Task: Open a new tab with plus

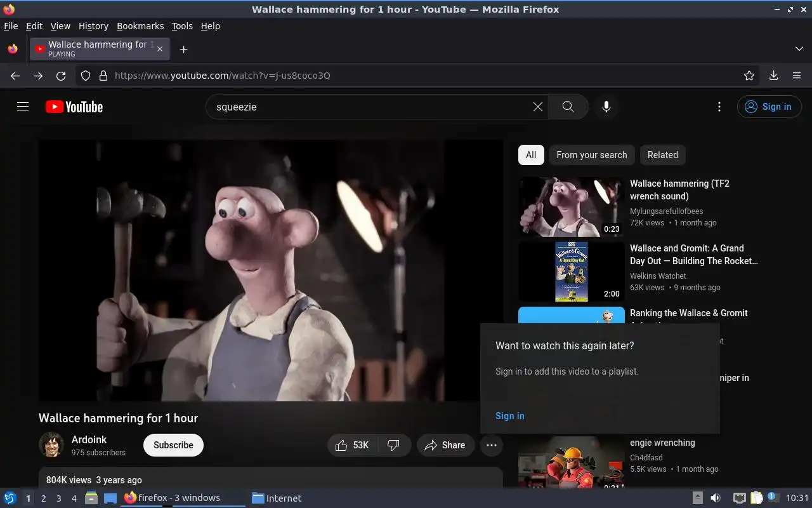Action: [183, 49]
